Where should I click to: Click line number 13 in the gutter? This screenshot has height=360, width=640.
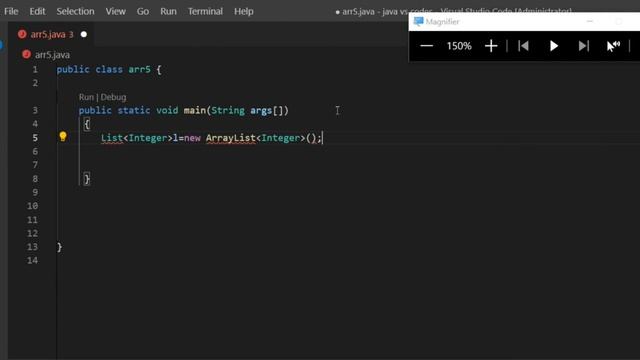(x=32, y=247)
